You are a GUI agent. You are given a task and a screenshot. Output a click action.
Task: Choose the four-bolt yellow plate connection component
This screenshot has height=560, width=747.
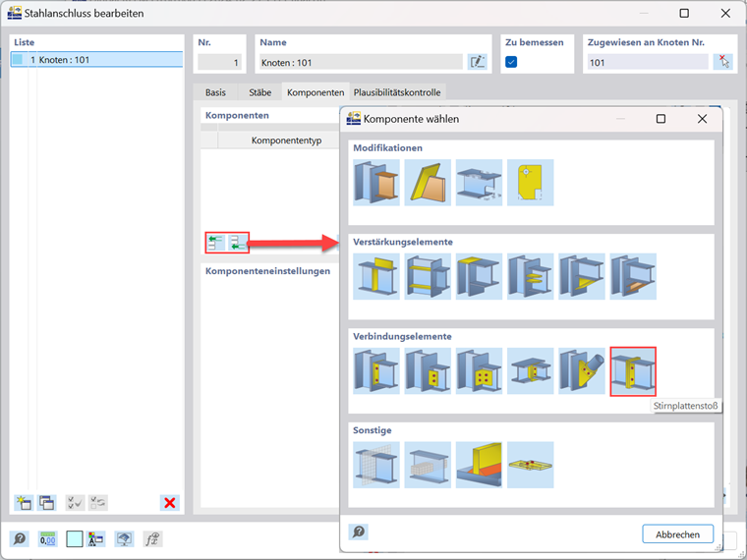479,371
